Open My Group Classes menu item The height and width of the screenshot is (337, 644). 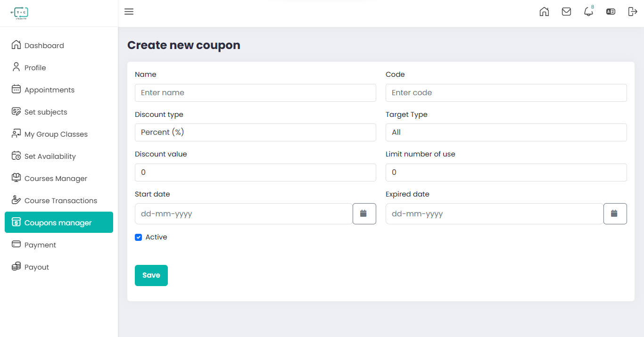(x=59, y=134)
